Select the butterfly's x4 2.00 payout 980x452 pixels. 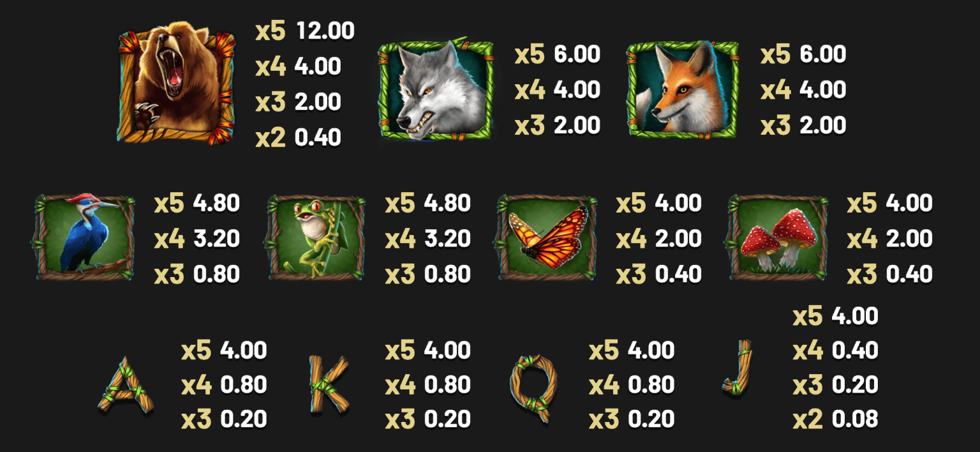[659, 239]
